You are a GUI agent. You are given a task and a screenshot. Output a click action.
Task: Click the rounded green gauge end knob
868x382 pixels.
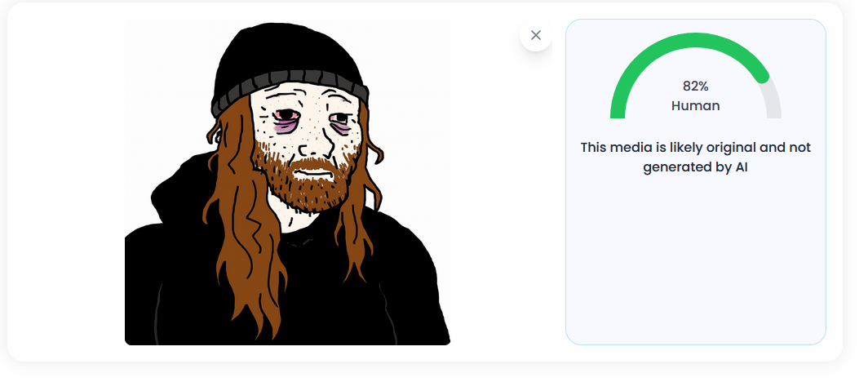point(762,77)
